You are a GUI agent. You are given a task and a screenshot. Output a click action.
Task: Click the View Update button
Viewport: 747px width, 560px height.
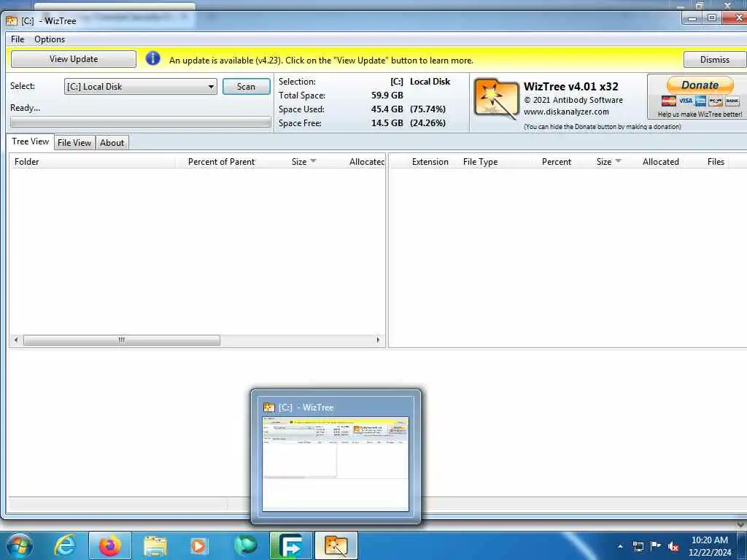(74, 59)
